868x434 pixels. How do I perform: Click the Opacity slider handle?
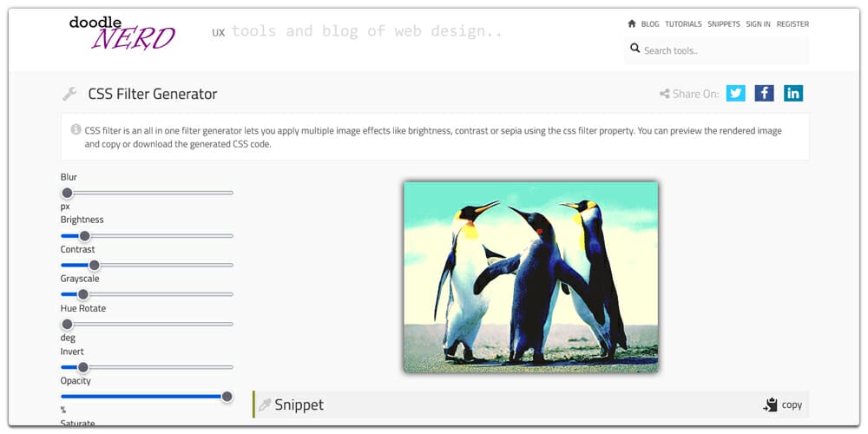pos(227,397)
